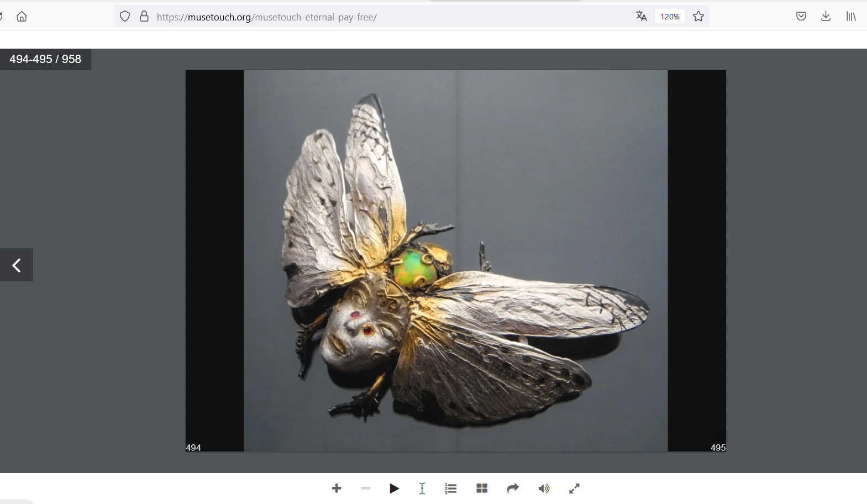View site security padlock information
This screenshot has height=504, width=867.
point(144,17)
